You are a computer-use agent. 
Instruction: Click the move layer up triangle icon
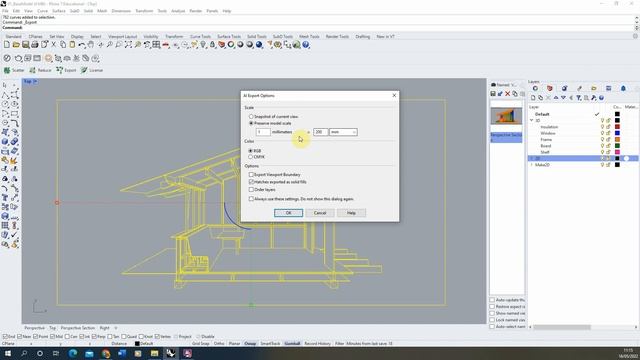556,98
